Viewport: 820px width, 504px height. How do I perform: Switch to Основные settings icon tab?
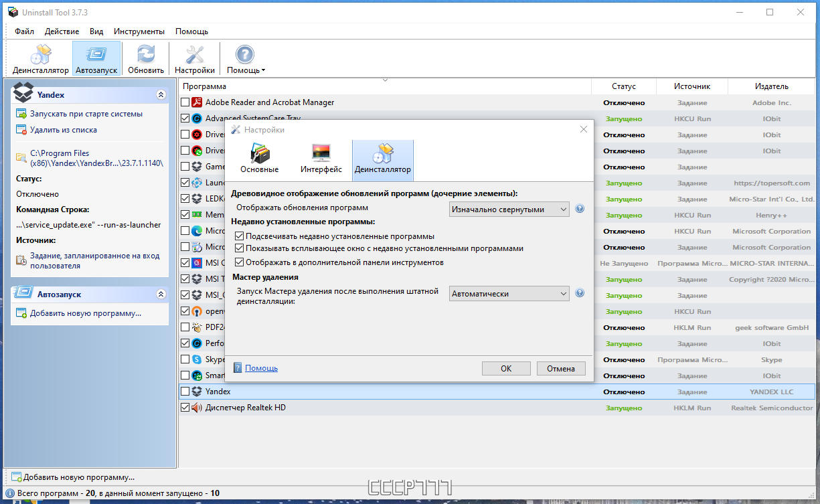tap(260, 160)
